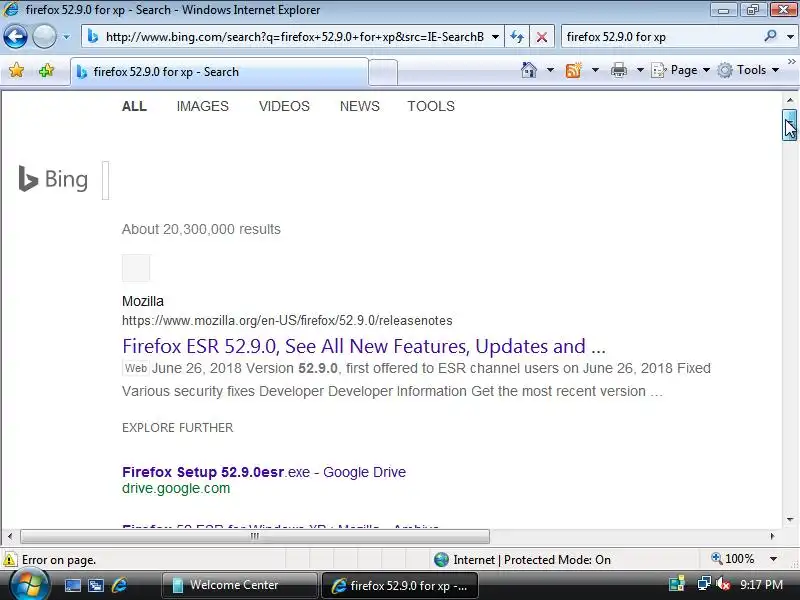
Task: Click the RSS Feeds icon
Action: coord(573,70)
